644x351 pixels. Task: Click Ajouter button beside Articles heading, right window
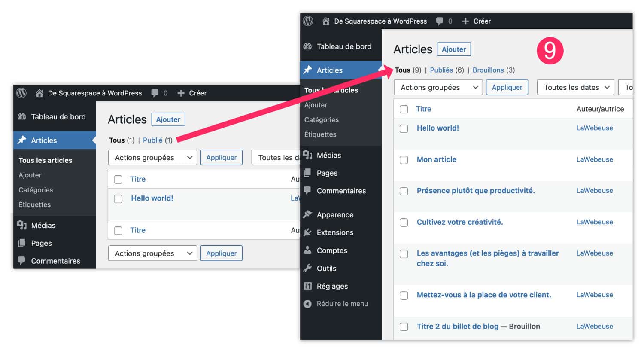(x=454, y=49)
